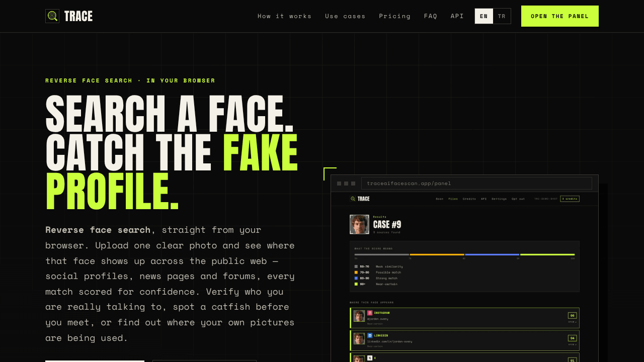The height and width of the screenshot is (362, 644).
Task: Open API link in the main site header
Action: (x=457, y=16)
